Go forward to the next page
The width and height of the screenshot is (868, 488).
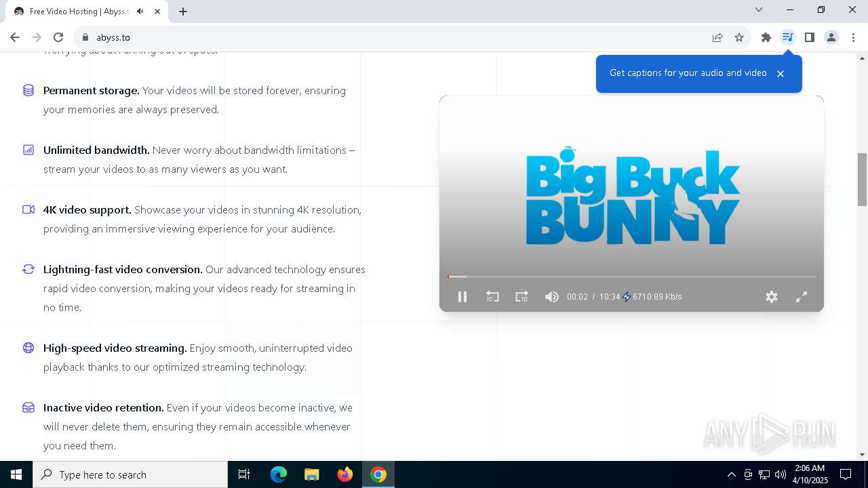tap(37, 37)
